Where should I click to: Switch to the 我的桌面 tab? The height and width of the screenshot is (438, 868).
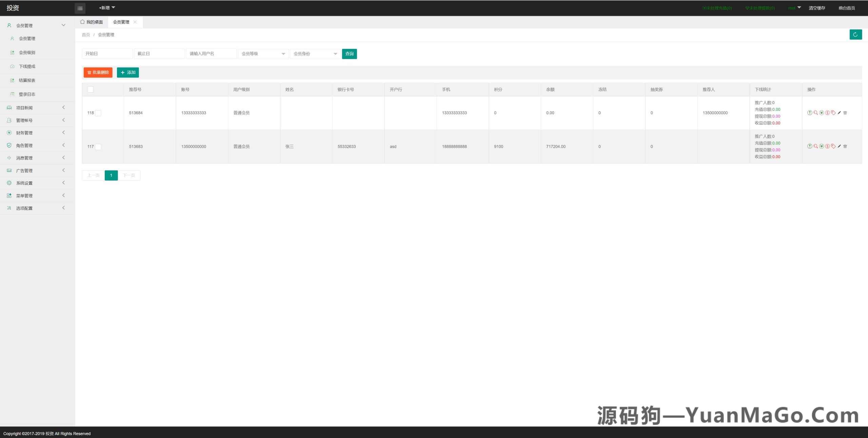tap(91, 22)
